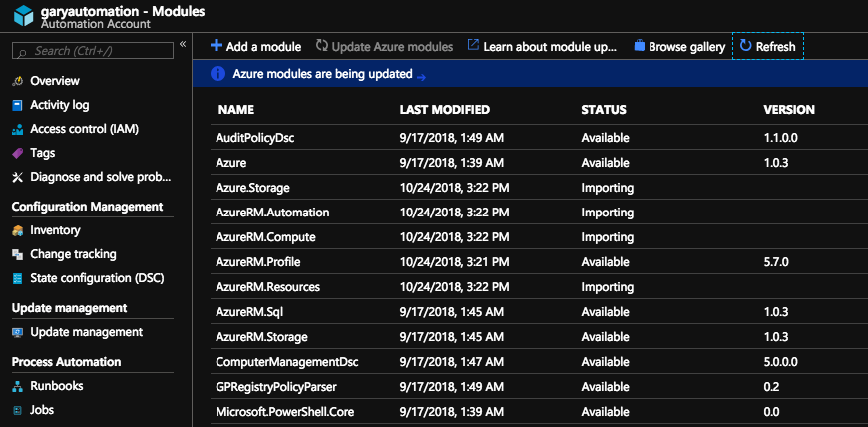Open Update management menu item
The width and height of the screenshot is (868, 427).
coord(86,332)
